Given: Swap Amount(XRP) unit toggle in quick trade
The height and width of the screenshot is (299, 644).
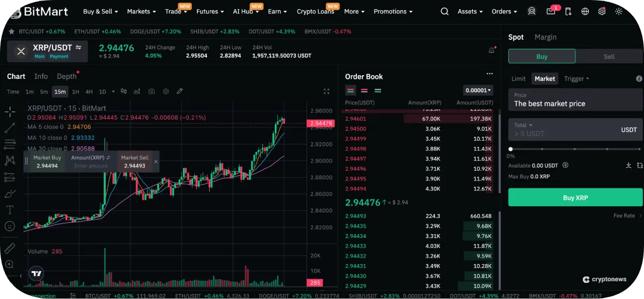Looking at the screenshot, I should pyautogui.click(x=108, y=158).
